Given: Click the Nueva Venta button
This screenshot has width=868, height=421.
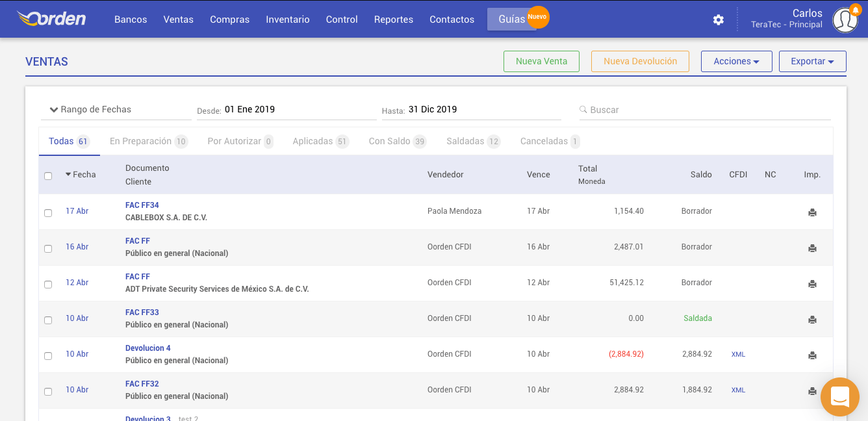Looking at the screenshot, I should pyautogui.click(x=541, y=61).
